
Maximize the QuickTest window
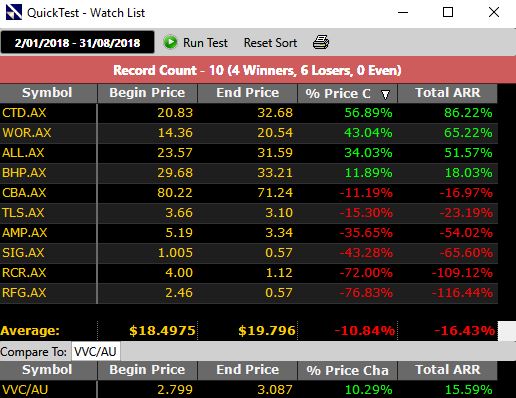(x=448, y=12)
